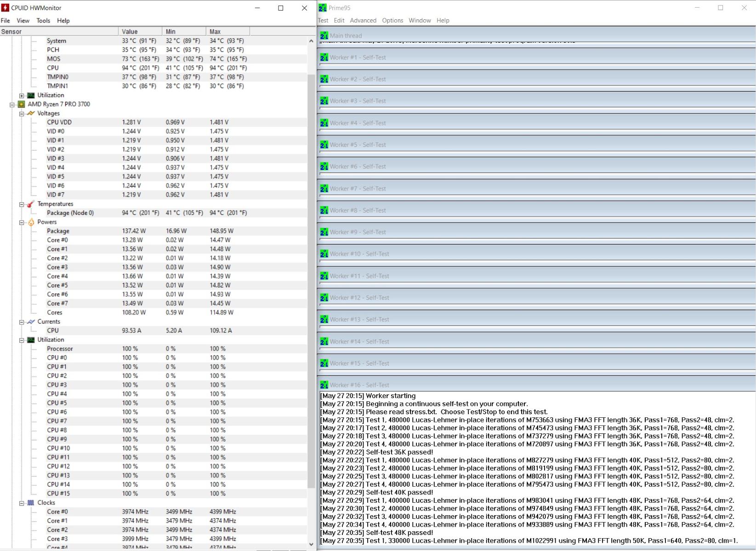
Task: Open Prime95 Advanced menu
Action: coord(363,20)
